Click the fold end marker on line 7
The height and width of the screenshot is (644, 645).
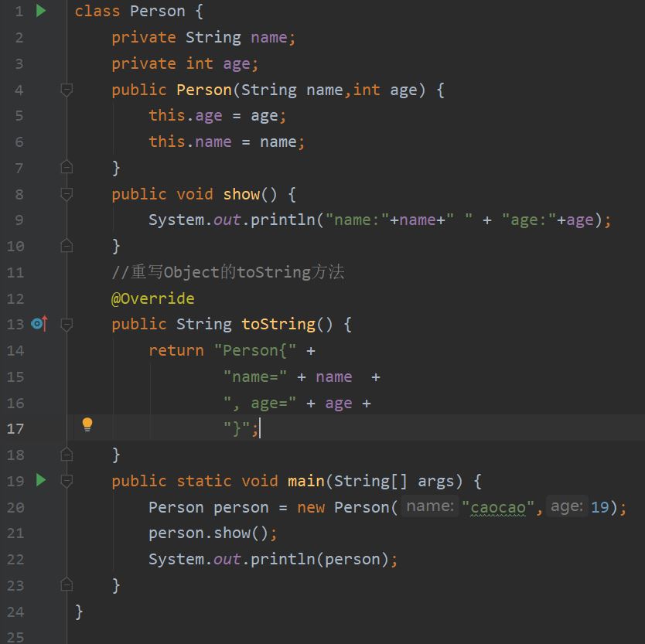click(x=67, y=167)
